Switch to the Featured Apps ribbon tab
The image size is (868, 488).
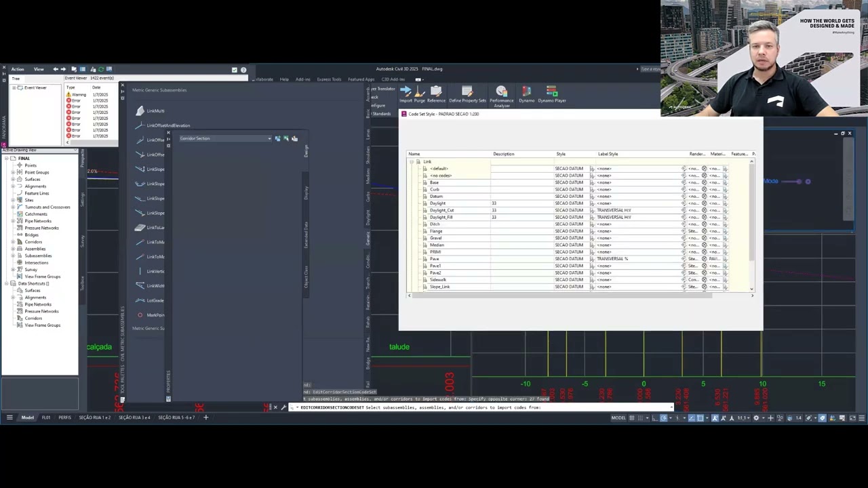click(x=361, y=79)
